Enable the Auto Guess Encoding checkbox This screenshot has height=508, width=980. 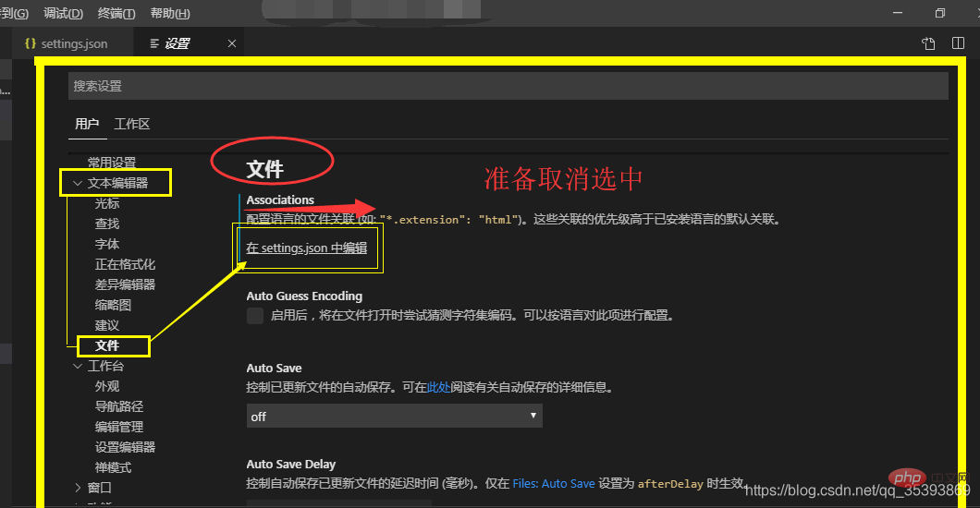tap(255, 316)
